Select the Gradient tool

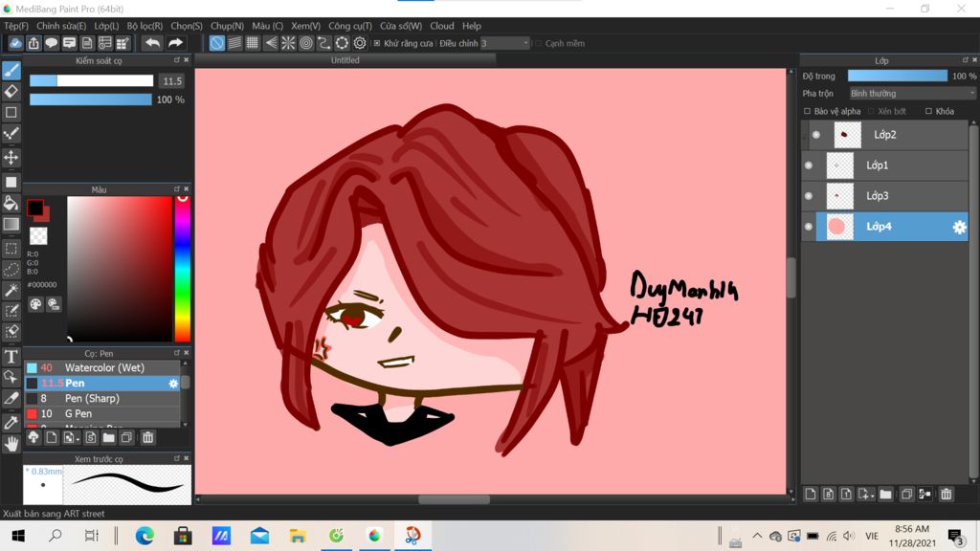[11, 224]
